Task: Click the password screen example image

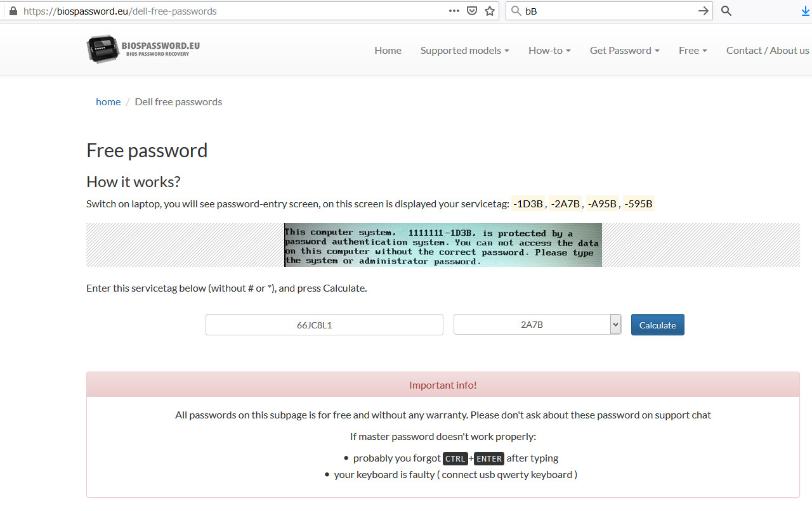Action: coord(443,245)
